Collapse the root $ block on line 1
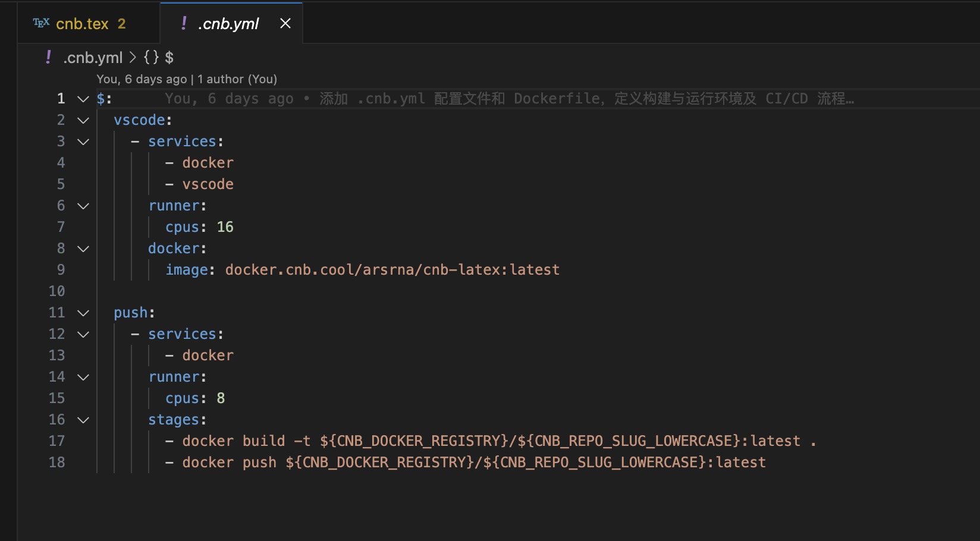This screenshot has height=541, width=980. pyautogui.click(x=83, y=99)
